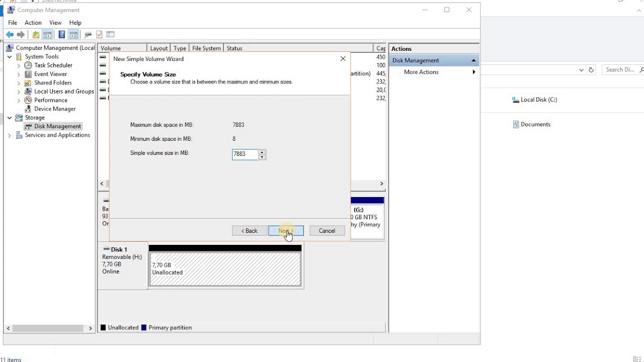Expand the Shared Folders node arrow
644x362 pixels.
click(19, 83)
